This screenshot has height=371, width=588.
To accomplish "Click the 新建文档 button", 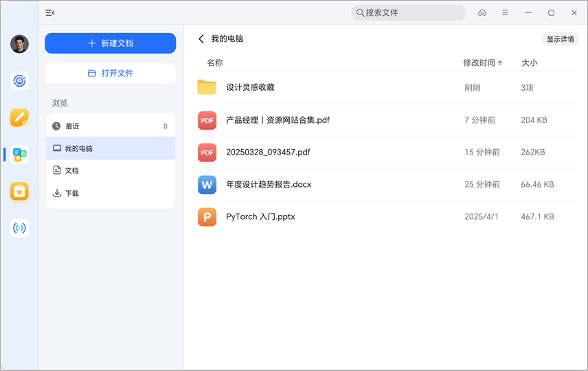I will pyautogui.click(x=110, y=43).
